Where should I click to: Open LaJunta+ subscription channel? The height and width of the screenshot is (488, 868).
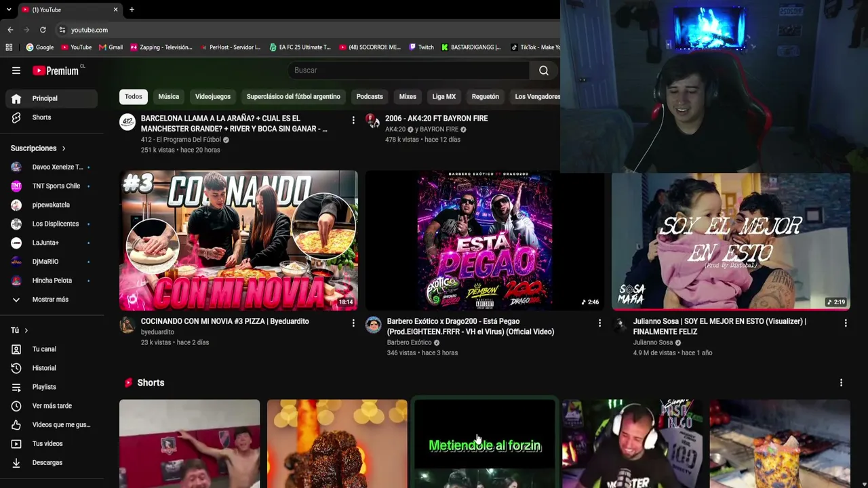(52, 243)
